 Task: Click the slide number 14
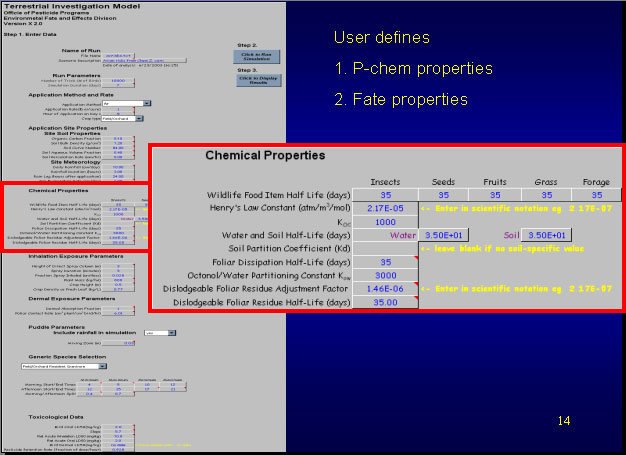pyautogui.click(x=564, y=421)
